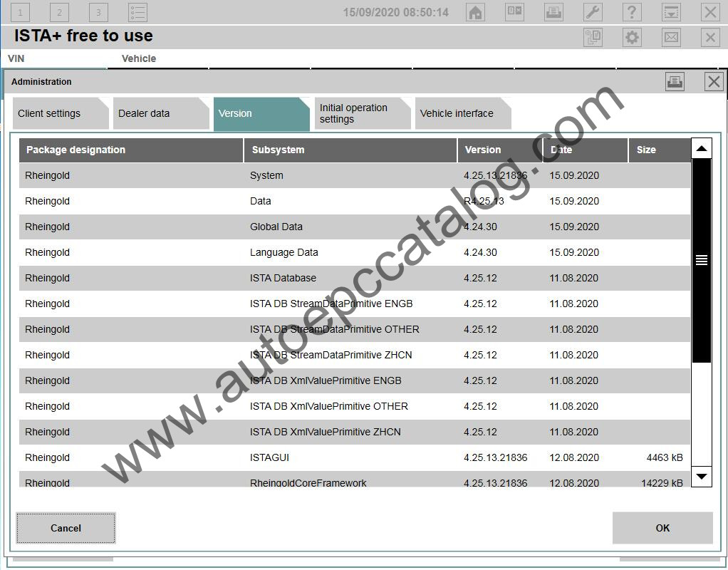Click the VIN column label
728x570 pixels.
coord(16,58)
